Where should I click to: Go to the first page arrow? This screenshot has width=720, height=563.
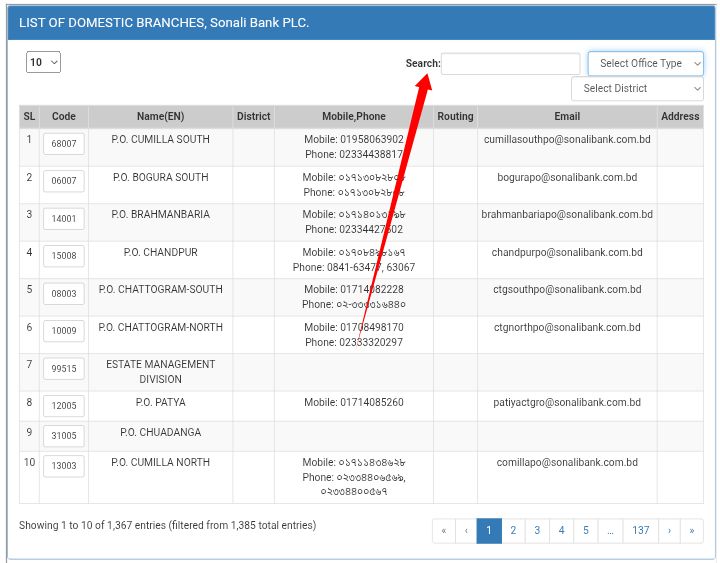click(x=443, y=531)
